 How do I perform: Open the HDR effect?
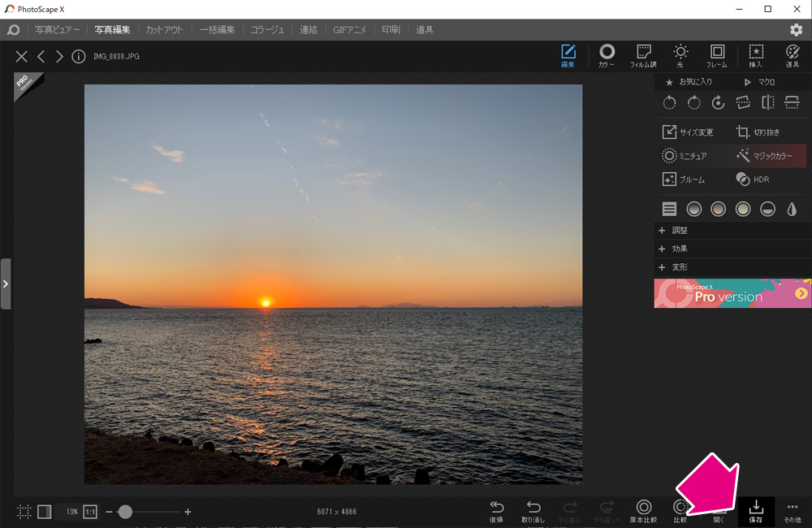pyautogui.click(x=753, y=180)
